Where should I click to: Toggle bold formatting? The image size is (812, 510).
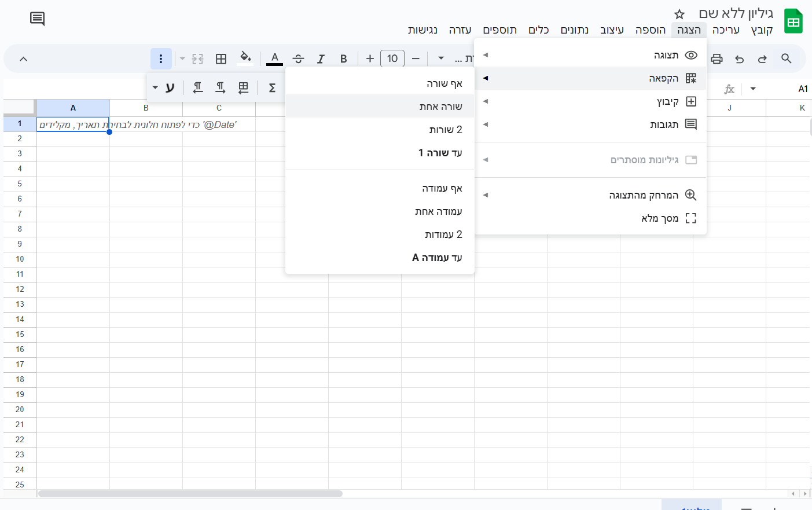(343, 58)
